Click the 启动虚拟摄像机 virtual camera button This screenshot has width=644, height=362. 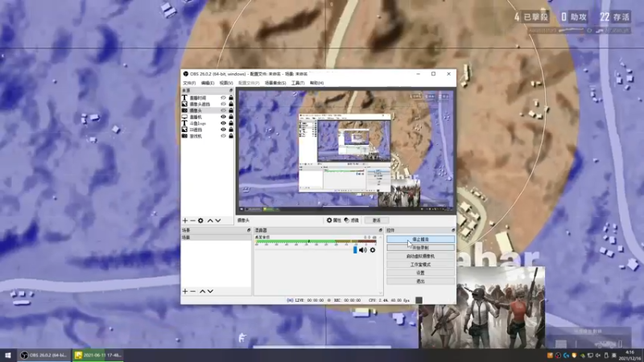pos(420,256)
